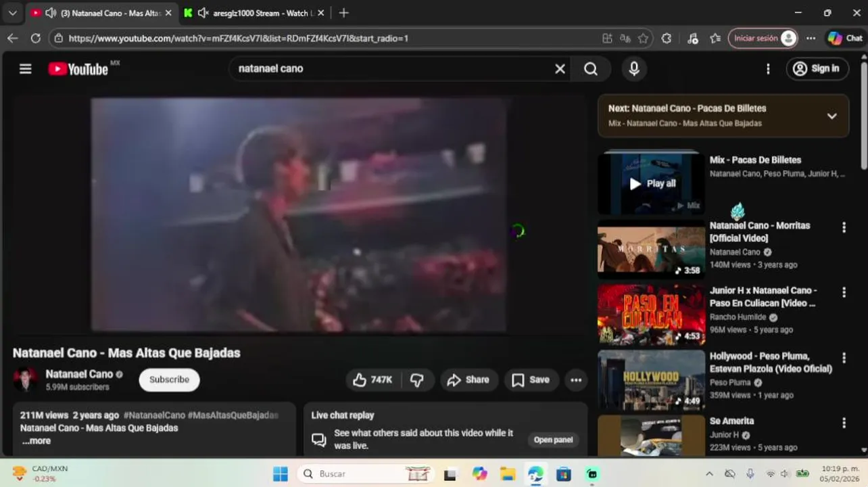Viewport: 868px width, 487px height.
Task: Close the aresglz1000 Stream tab
Action: click(320, 13)
